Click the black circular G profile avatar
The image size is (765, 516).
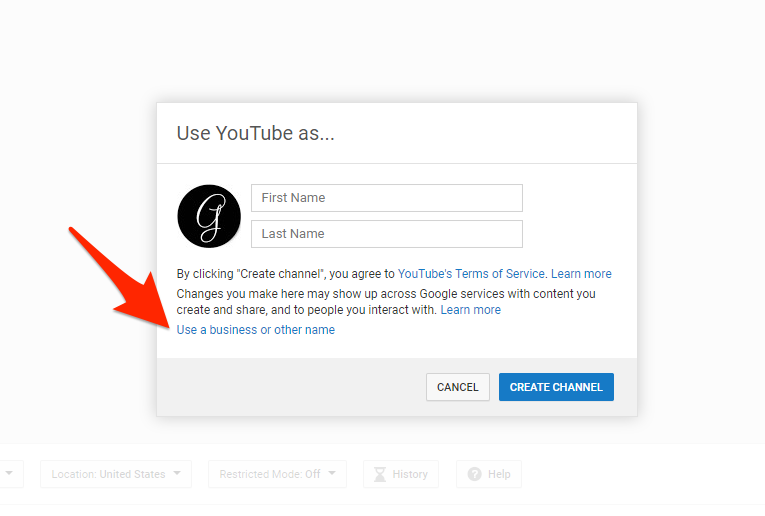coord(209,216)
